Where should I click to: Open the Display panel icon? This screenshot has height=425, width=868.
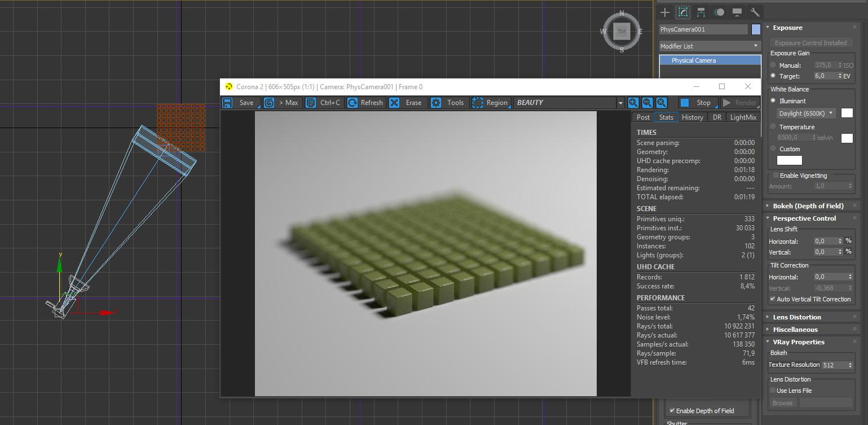tap(737, 12)
